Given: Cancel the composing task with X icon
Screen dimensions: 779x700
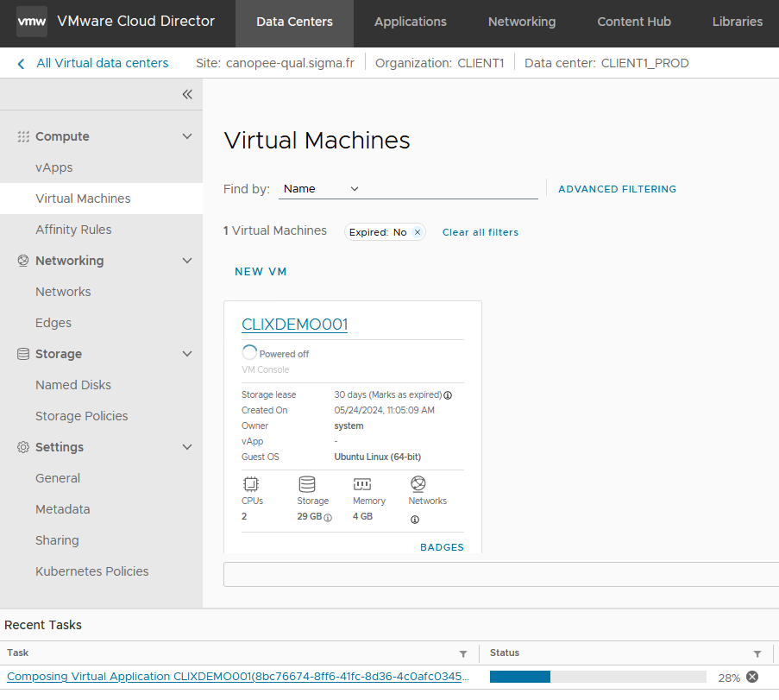Looking at the screenshot, I should click(752, 677).
